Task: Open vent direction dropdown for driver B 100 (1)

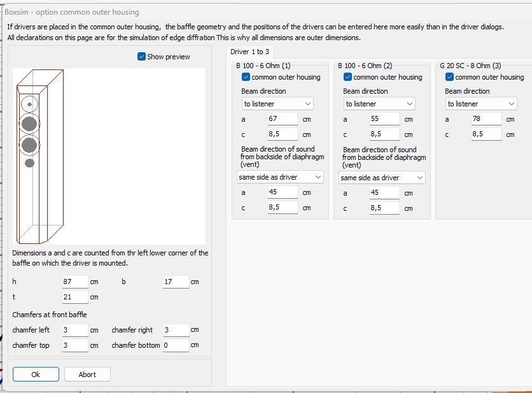Action: [x=280, y=177]
